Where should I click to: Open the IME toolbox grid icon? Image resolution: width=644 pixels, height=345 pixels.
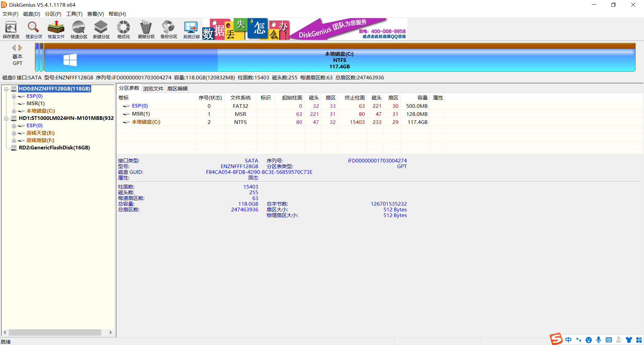click(639, 340)
